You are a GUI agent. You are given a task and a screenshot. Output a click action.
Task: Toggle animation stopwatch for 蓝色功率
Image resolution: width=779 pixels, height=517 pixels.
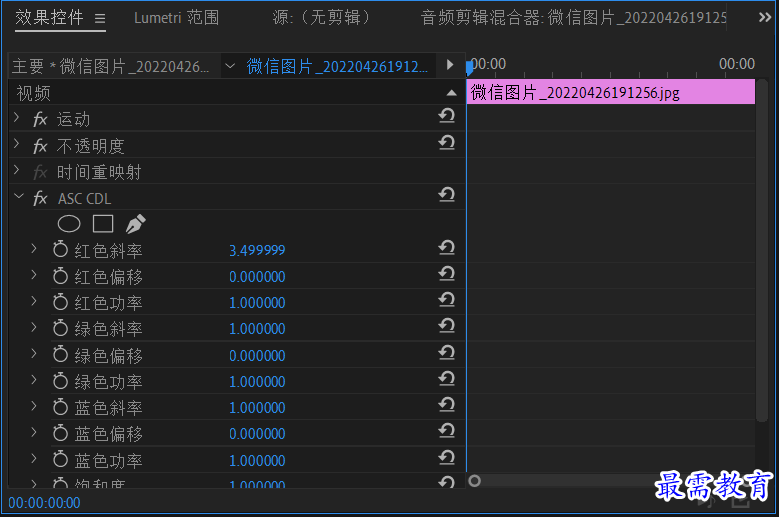(x=61, y=459)
